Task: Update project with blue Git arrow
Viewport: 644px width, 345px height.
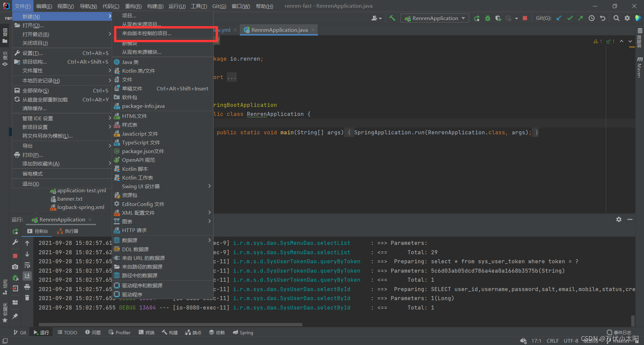Action: [x=559, y=18]
